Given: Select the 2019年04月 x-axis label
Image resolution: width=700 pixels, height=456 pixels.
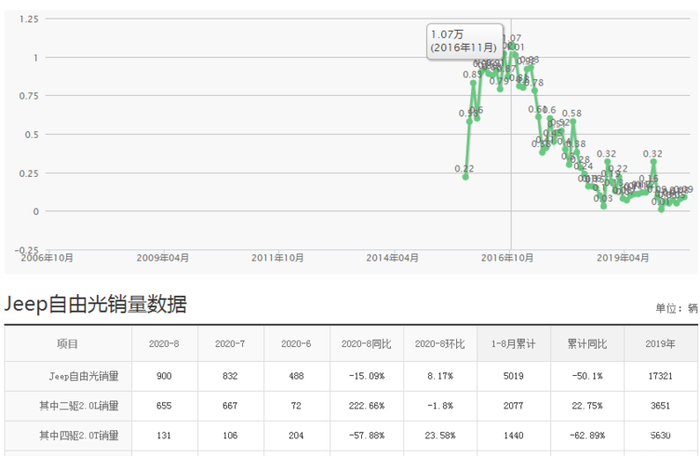Looking at the screenshot, I should [x=623, y=258].
